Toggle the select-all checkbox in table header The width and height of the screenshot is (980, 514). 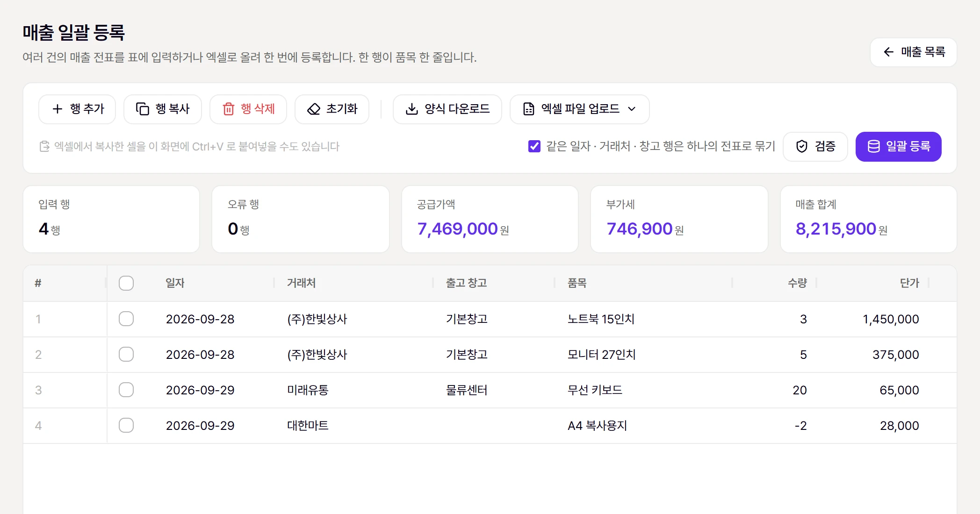pyautogui.click(x=126, y=283)
